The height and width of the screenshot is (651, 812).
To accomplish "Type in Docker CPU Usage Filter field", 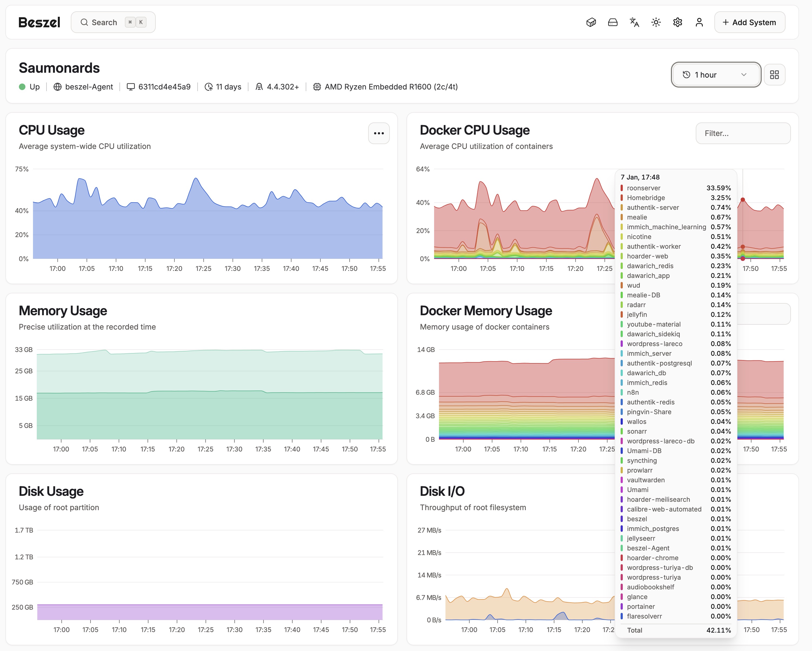I will (743, 133).
